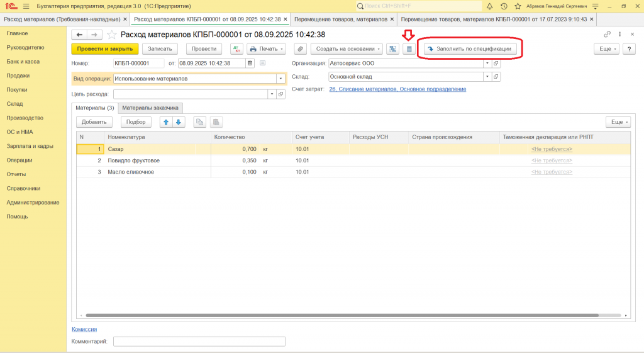Click icon next to date field
This screenshot has height=353, width=644.
(x=262, y=64)
